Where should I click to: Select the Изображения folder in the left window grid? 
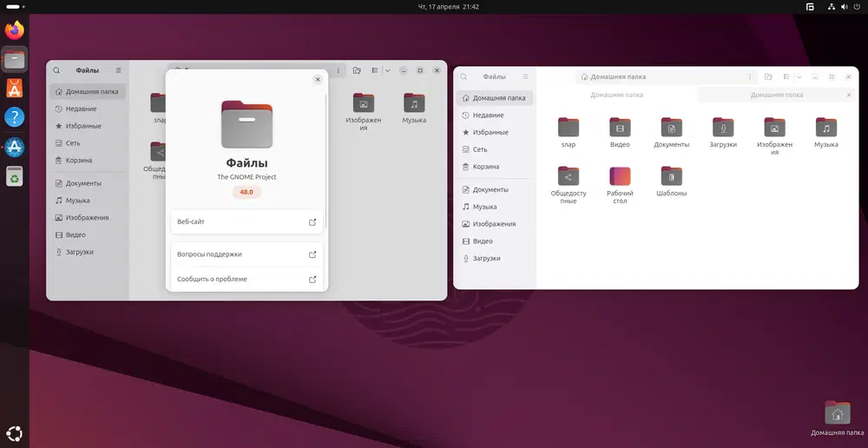(363, 112)
